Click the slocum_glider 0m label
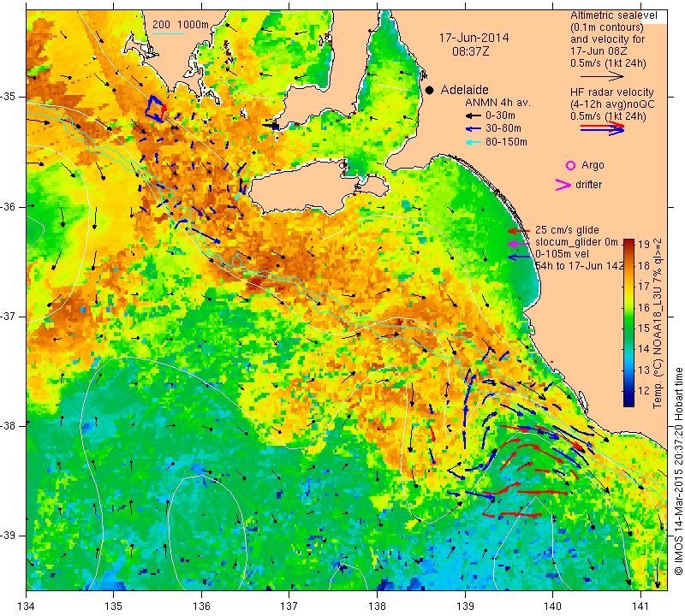Viewport: 685px width, 616px height. pos(576,243)
